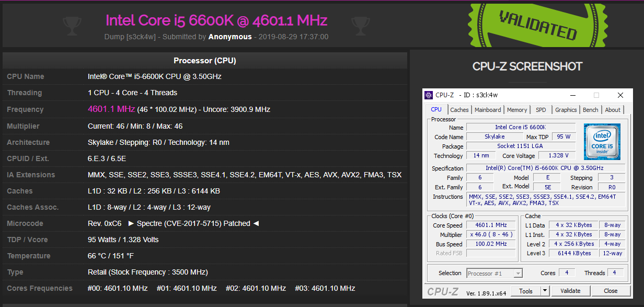Open the Mainboard tab
The image size is (644, 307).
(488, 110)
